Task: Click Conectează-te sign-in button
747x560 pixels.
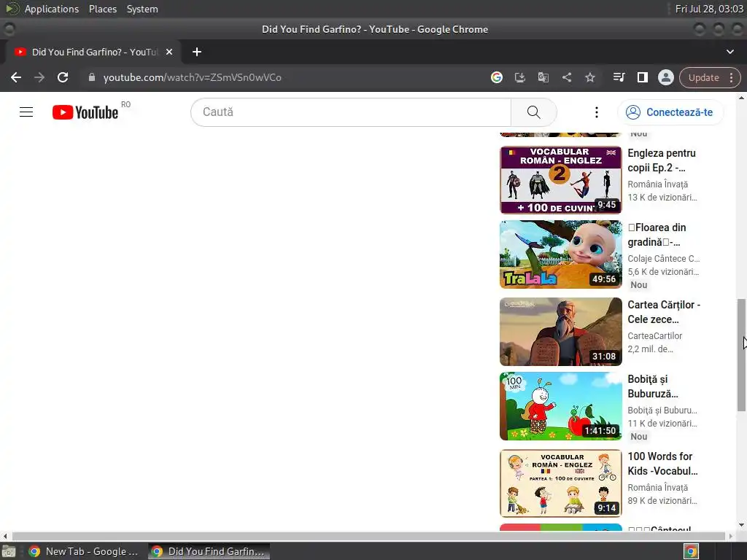Action: pos(670,112)
